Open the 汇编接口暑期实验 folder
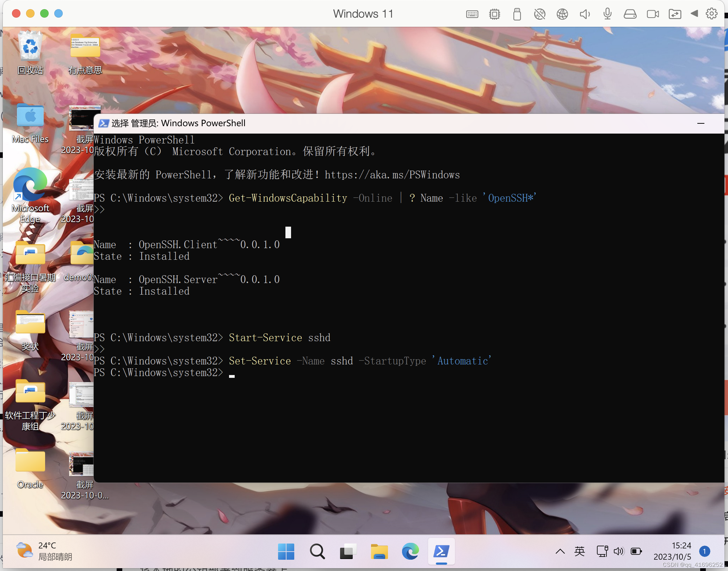 [x=30, y=266]
